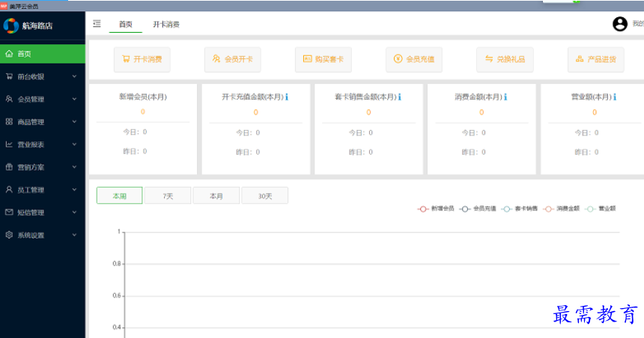This screenshot has height=338, width=644.
Task: Expand the 商品管理 submenu chevron
Action: pyautogui.click(x=74, y=121)
